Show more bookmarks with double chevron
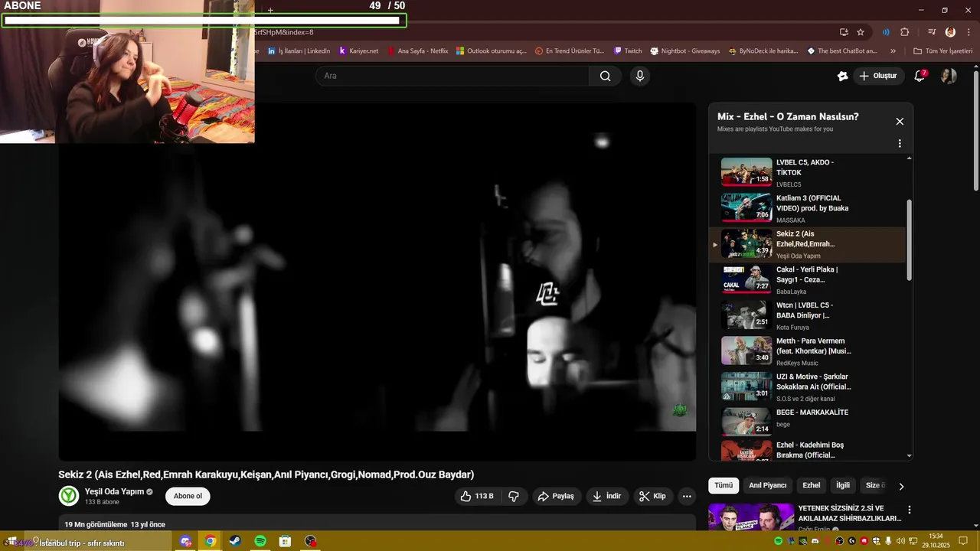The image size is (980, 551). click(893, 51)
